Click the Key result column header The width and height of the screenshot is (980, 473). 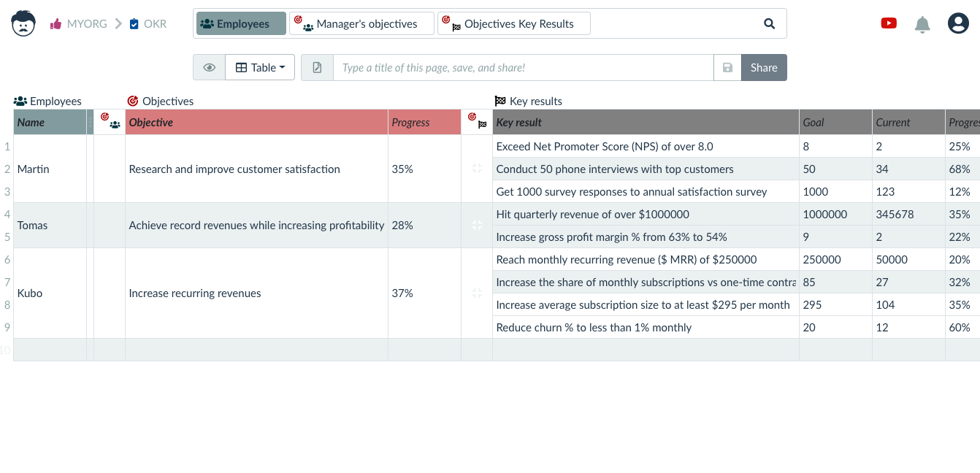click(x=646, y=122)
